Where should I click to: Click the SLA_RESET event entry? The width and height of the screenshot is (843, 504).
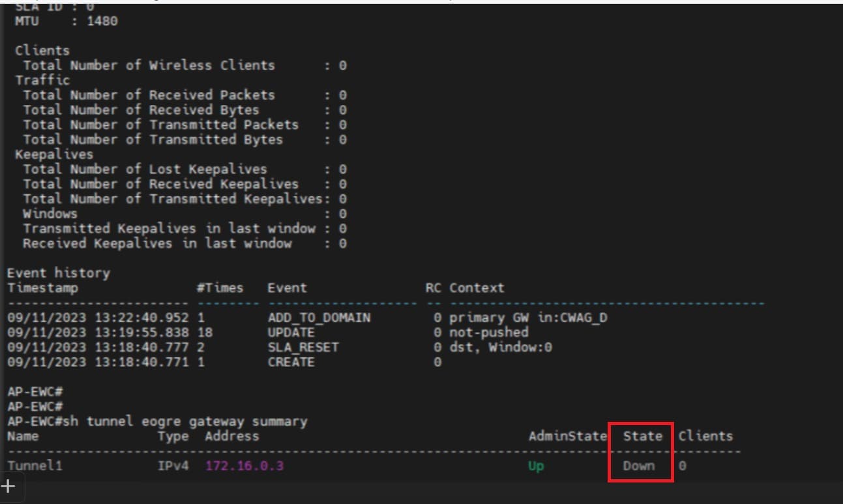[303, 347]
